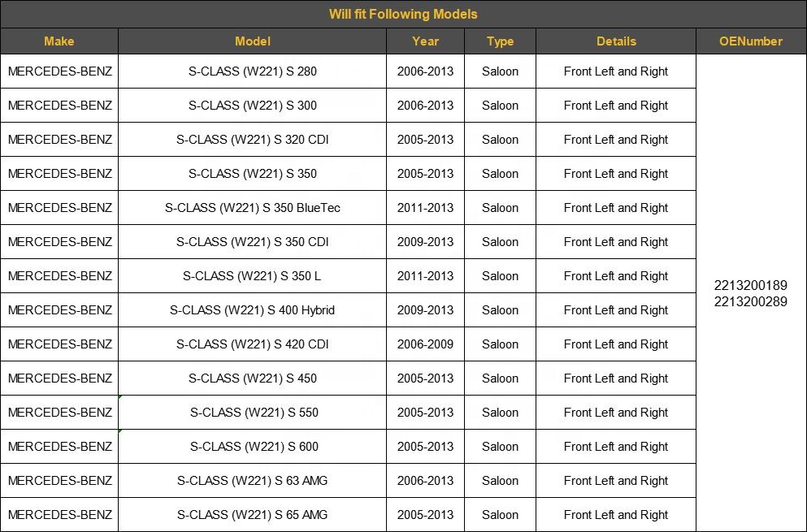Click the S 550 model cell

click(254, 413)
